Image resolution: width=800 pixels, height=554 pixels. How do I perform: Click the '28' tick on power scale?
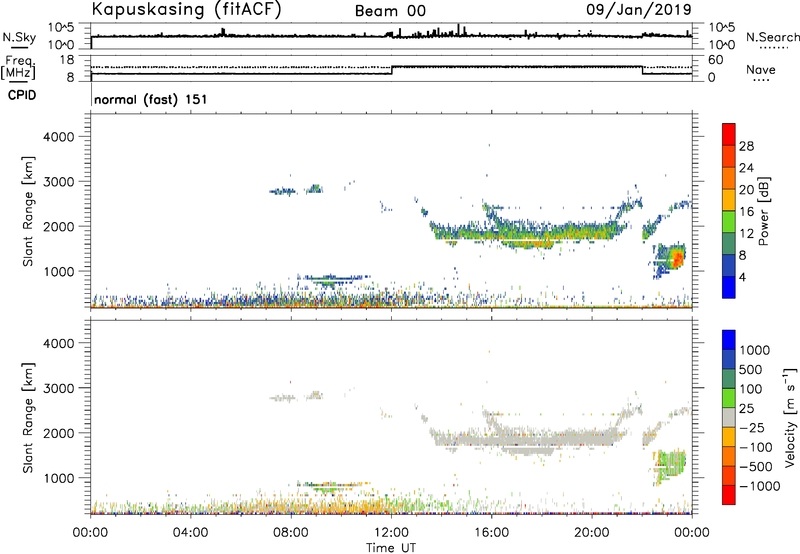tap(746, 146)
